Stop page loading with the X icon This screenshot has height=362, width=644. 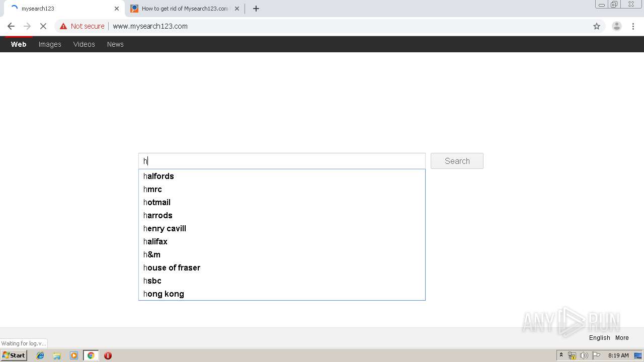pos(43,26)
